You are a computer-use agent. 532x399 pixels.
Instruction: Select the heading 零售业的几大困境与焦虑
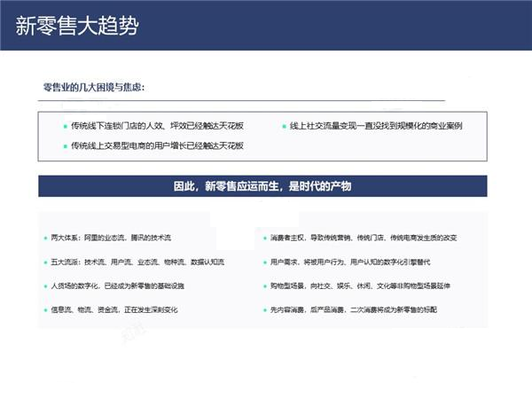click(94, 88)
